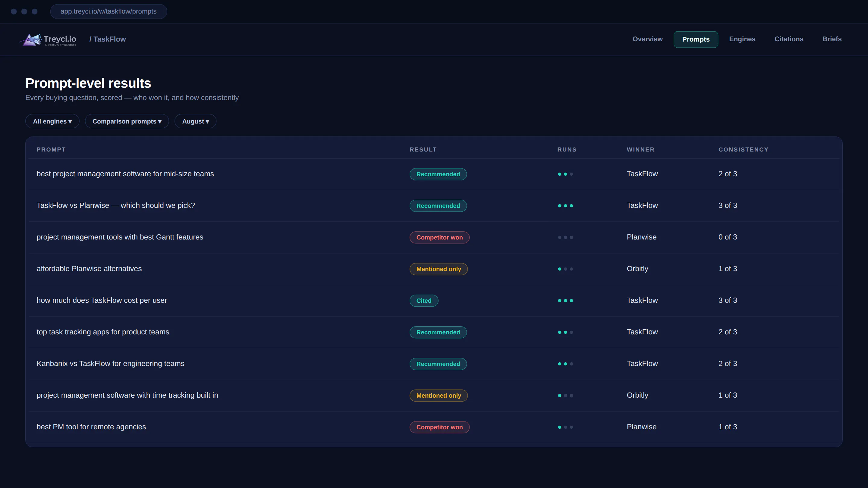
Task: Open the Citations tab
Action: click(x=788, y=39)
